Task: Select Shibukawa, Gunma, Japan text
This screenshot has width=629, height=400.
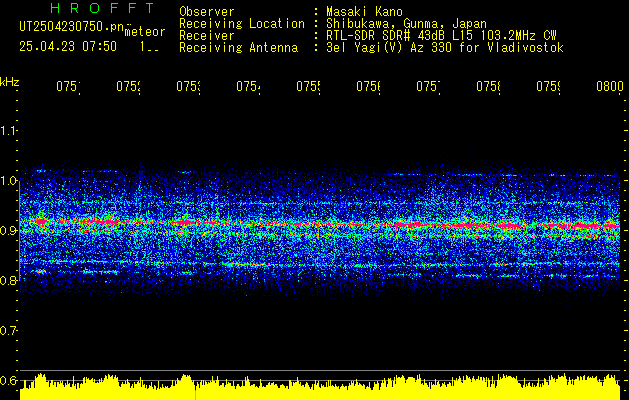Action: 406,24
